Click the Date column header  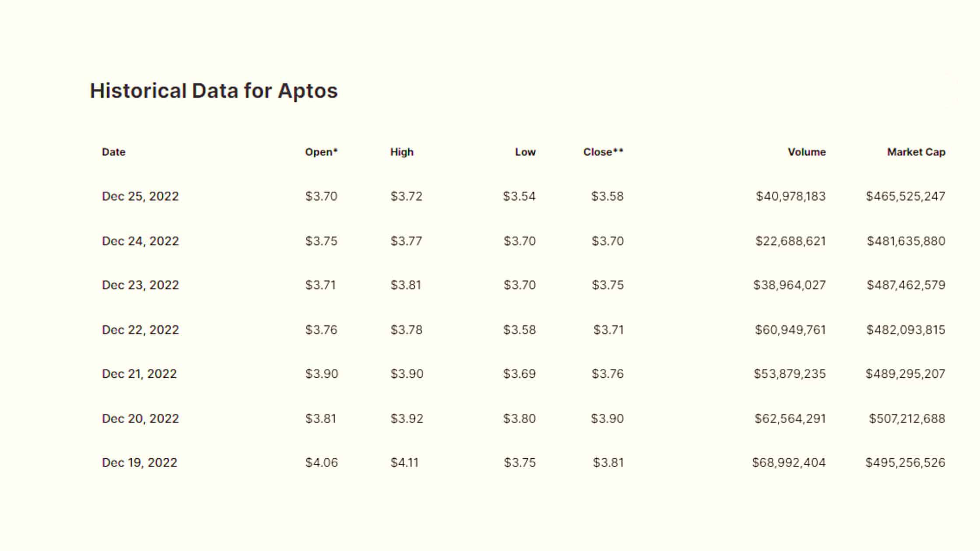coord(113,152)
